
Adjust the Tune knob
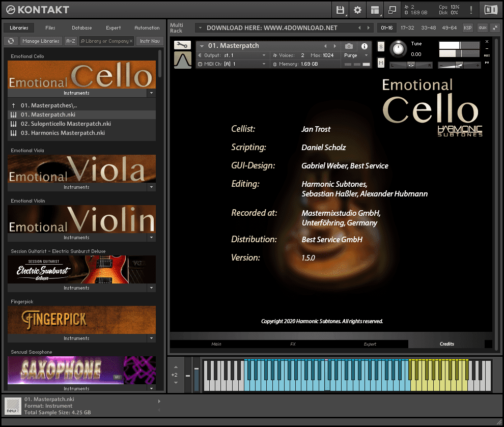(399, 49)
